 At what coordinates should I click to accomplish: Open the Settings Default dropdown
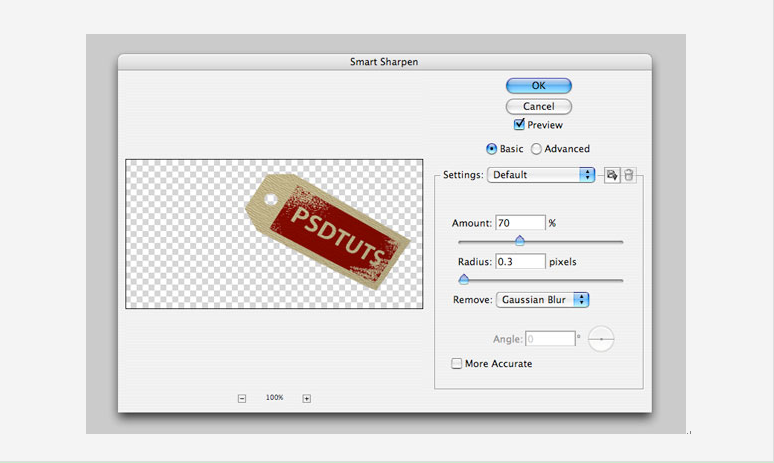tap(541, 175)
